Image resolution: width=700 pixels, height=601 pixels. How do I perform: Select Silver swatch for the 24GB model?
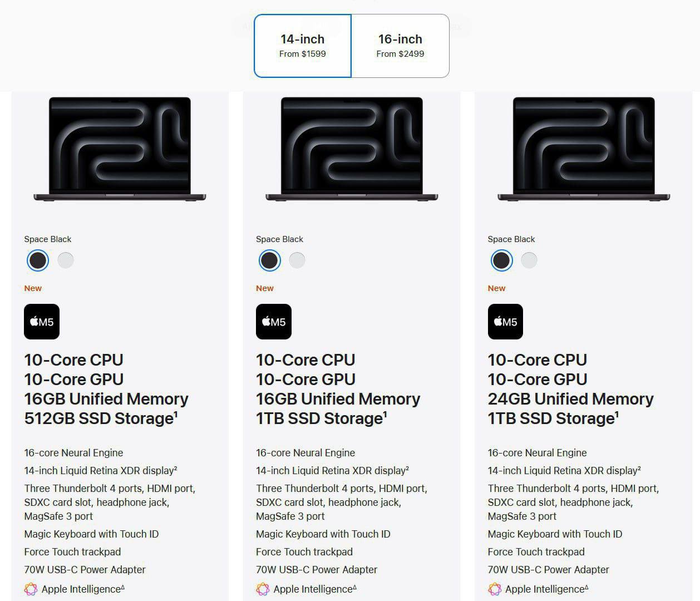pyautogui.click(x=529, y=260)
